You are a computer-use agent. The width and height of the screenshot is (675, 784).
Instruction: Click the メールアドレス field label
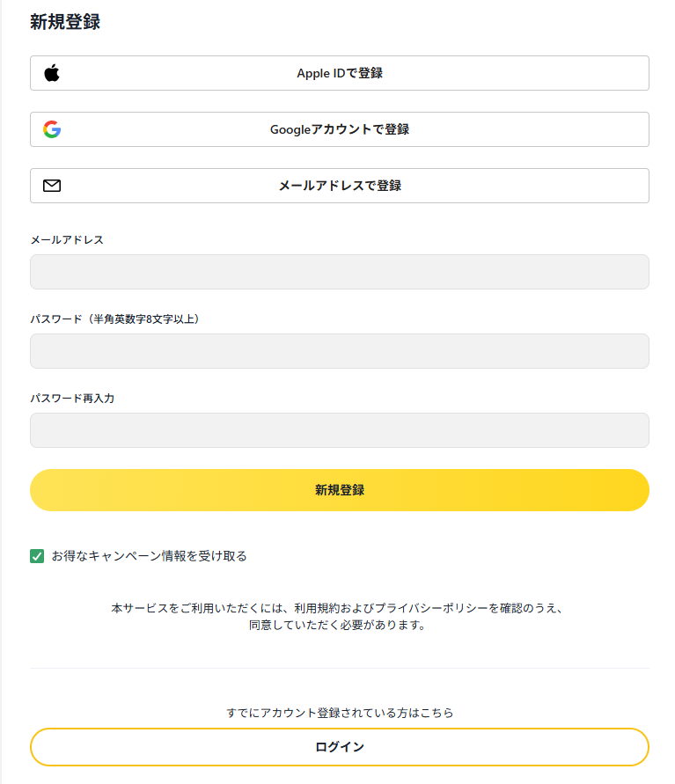[67, 240]
